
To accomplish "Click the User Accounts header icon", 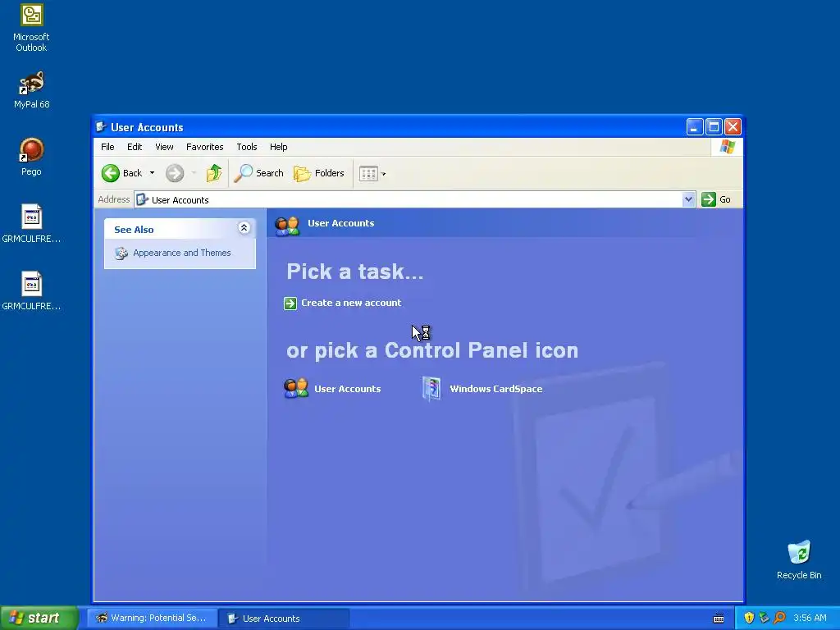I will [x=287, y=226].
